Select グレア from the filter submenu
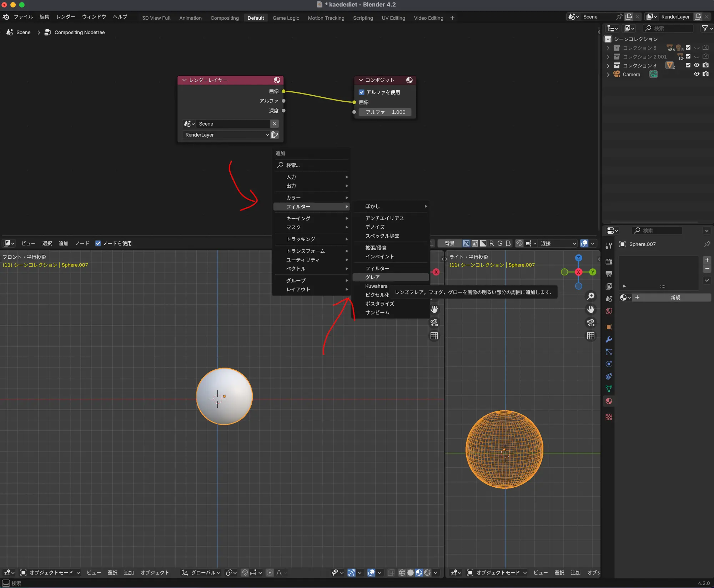The image size is (714, 588). pos(391,277)
